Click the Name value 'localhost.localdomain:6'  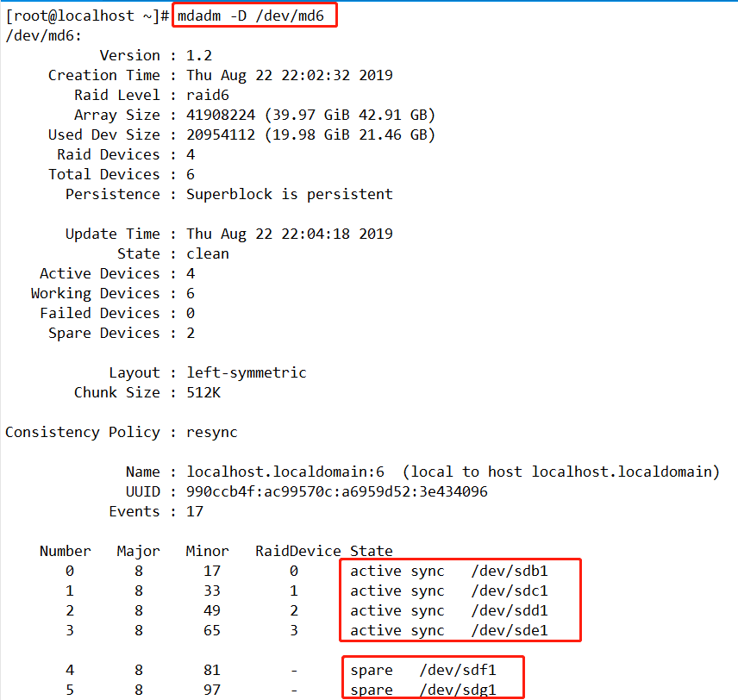click(x=285, y=472)
